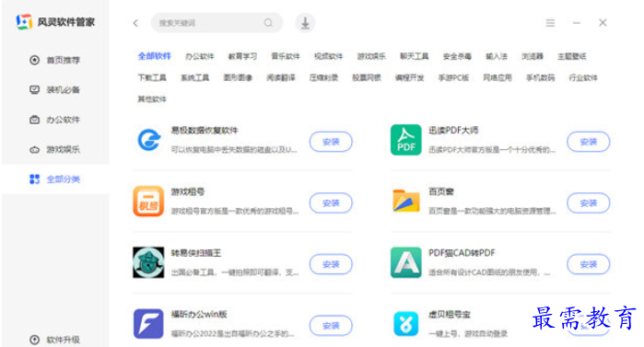Click the 虚贝租号宝 title text
Image resolution: width=644 pixels, height=347 pixels.
tap(450, 315)
